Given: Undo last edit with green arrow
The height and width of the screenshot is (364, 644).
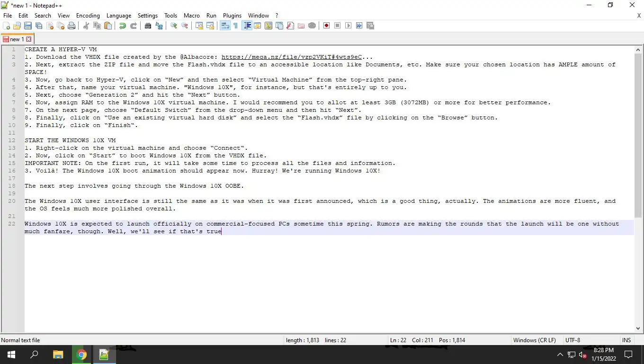Looking at the screenshot, I should (122, 26).
